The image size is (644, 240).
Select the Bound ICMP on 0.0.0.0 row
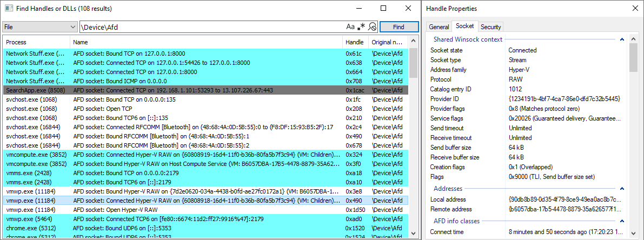pyautogui.click(x=205, y=81)
